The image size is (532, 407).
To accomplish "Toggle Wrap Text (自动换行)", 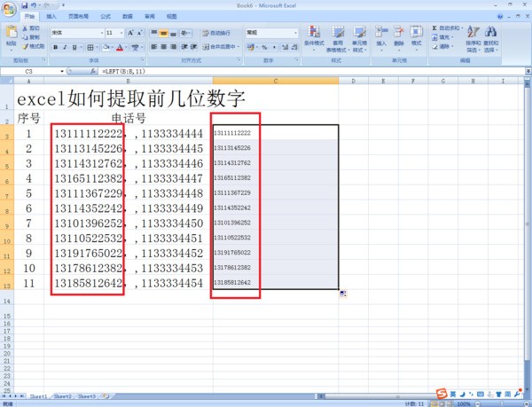I will 216,33.
